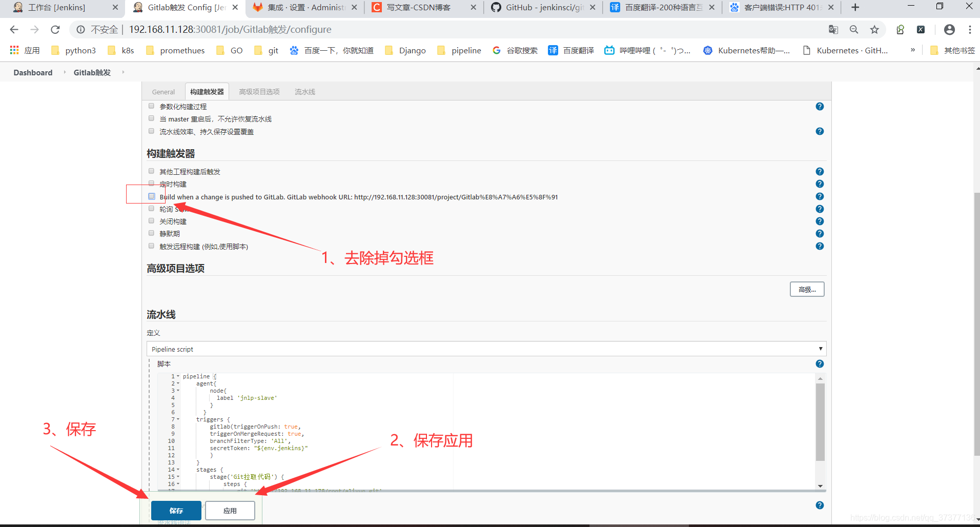Screen dimensions: 980x527
Task: Open Chrome three-dot menu
Action: [970, 30]
